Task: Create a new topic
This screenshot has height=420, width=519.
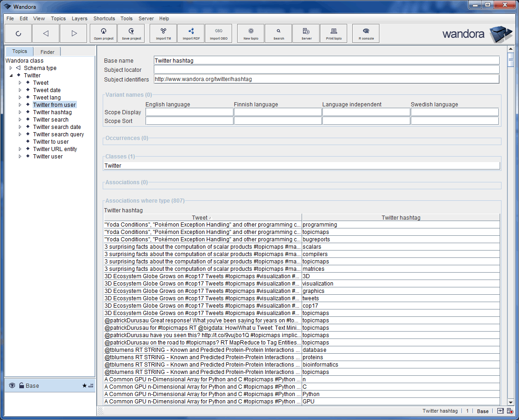Action: (x=250, y=33)
